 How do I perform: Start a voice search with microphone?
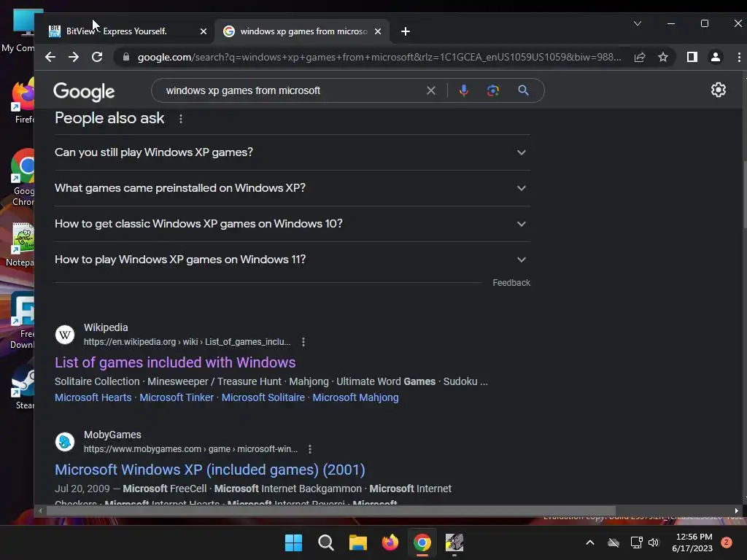pyautogui.click(x=463, y=90)
